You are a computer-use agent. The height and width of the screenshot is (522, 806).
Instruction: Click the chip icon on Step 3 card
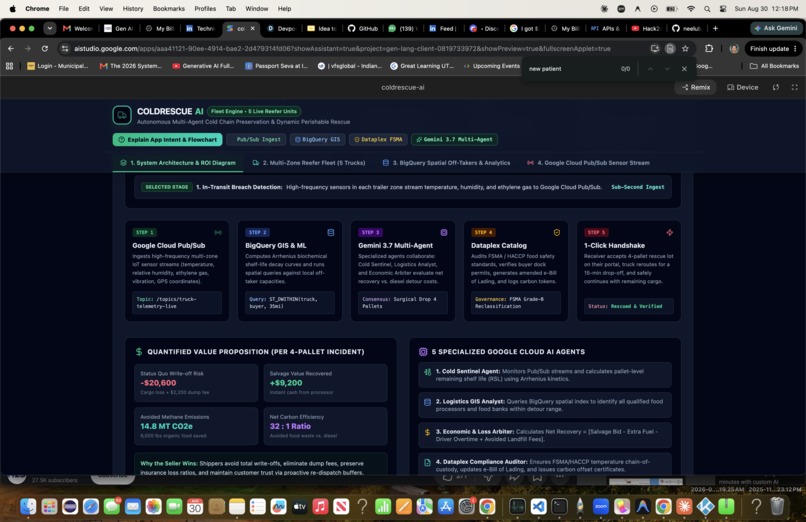[x=444, y=232]
